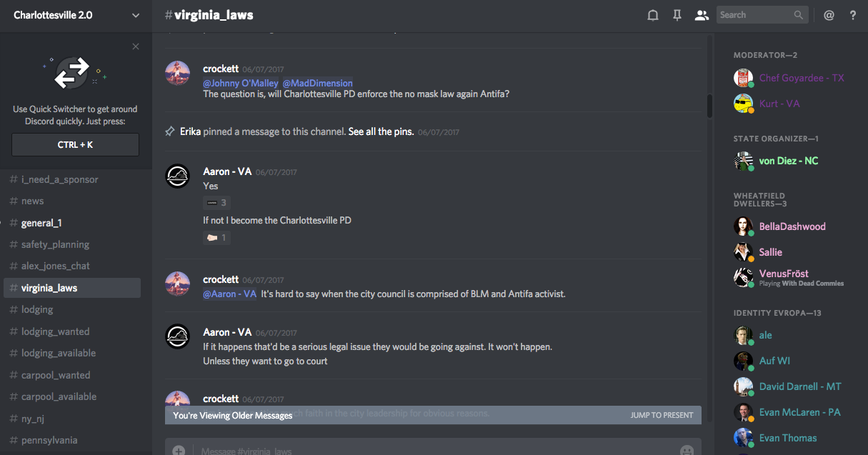Toggle the reaction with count 3
This screenshot has height=455, width=868.
[216, 203]
